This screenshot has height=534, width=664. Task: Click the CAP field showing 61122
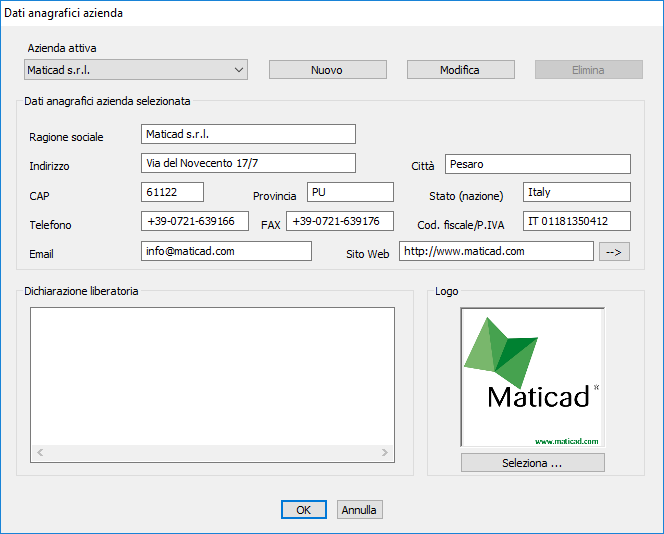pyautogui.click(x=172, y=192)
